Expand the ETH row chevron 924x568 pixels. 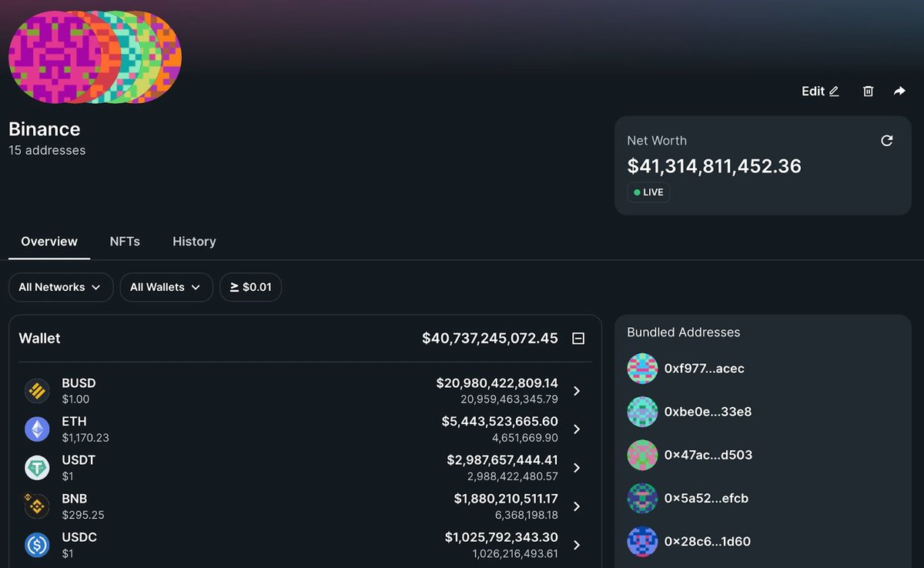click(x=577, y=429)
